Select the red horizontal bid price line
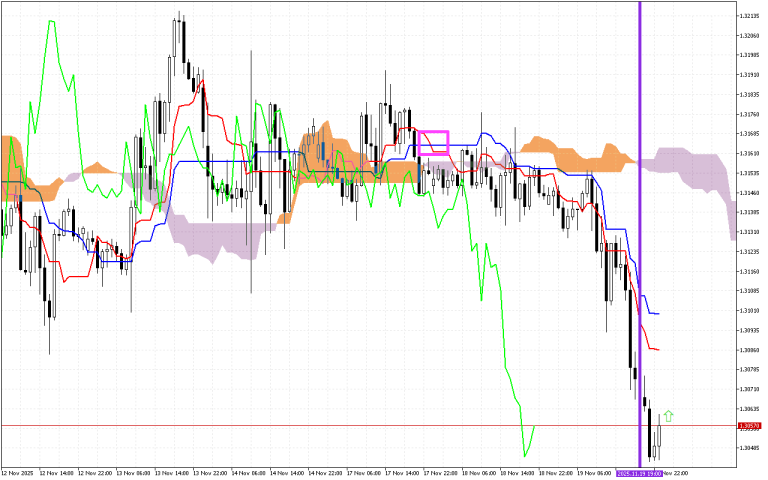Image resolution: width=768 pixels, height=480 pixels. point(368,426)
